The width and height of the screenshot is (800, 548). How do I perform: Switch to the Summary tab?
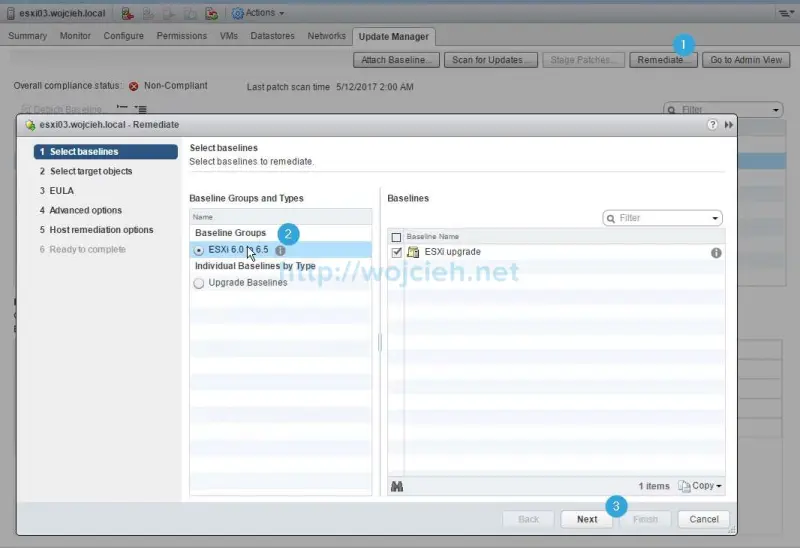pos(28,36)
